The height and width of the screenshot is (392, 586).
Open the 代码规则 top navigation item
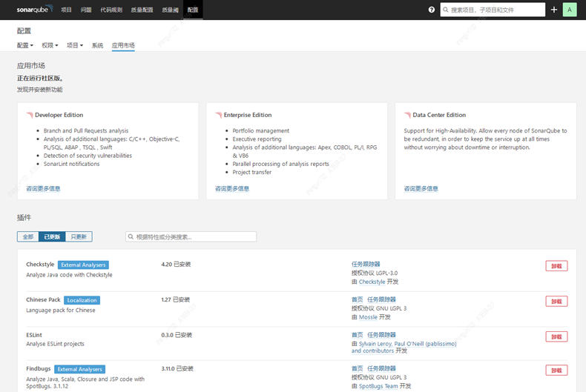click(x=111, y=10)
